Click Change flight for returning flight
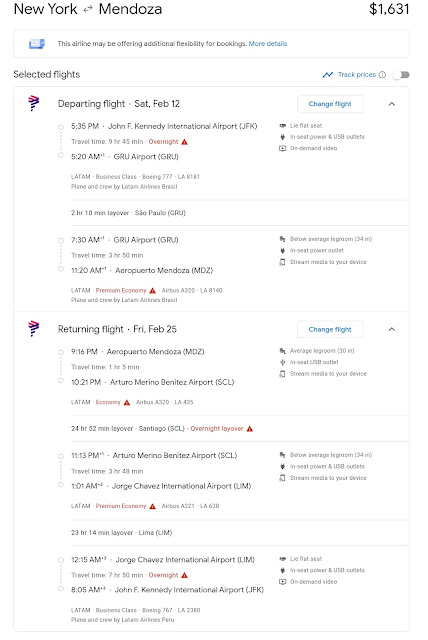Viewport: 428px width, 640px height. click(330, 329)
